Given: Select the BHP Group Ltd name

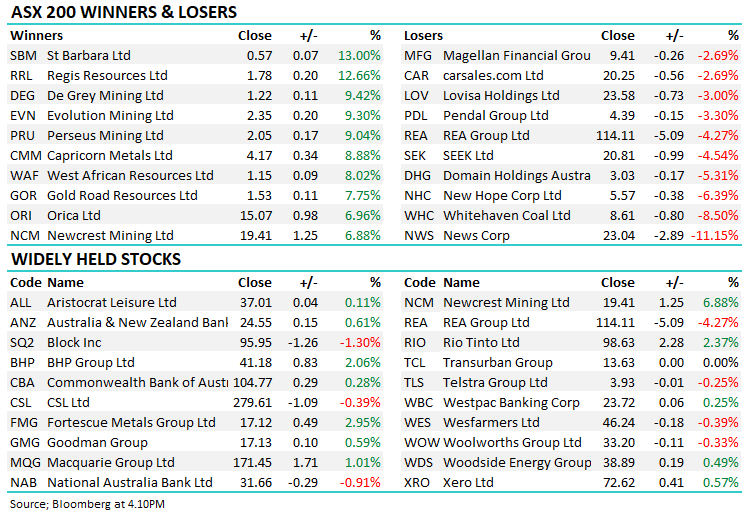Looking at the screenshot, I should tap(91, 362).
